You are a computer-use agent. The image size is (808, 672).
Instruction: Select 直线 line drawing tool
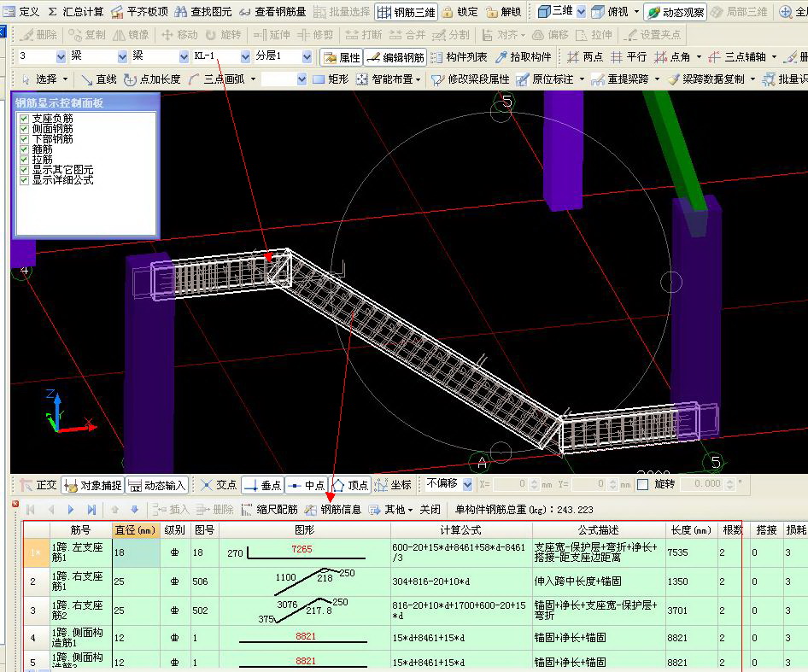click(99, 79)
